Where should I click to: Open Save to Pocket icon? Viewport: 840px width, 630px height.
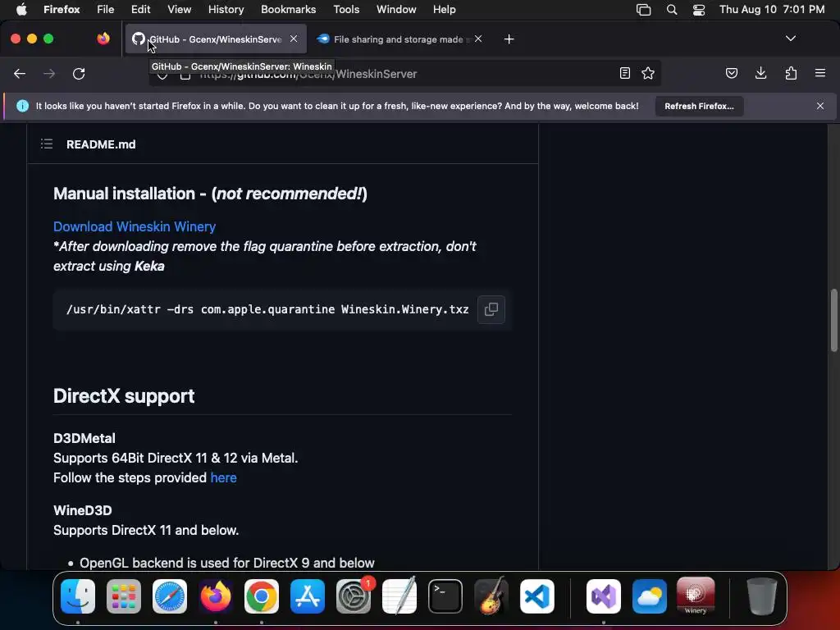point(731,73)
